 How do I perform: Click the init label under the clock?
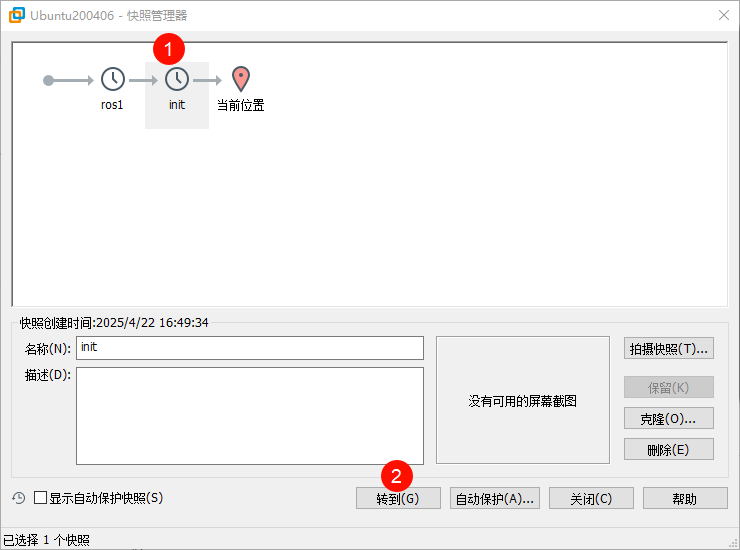coord(177,105)
